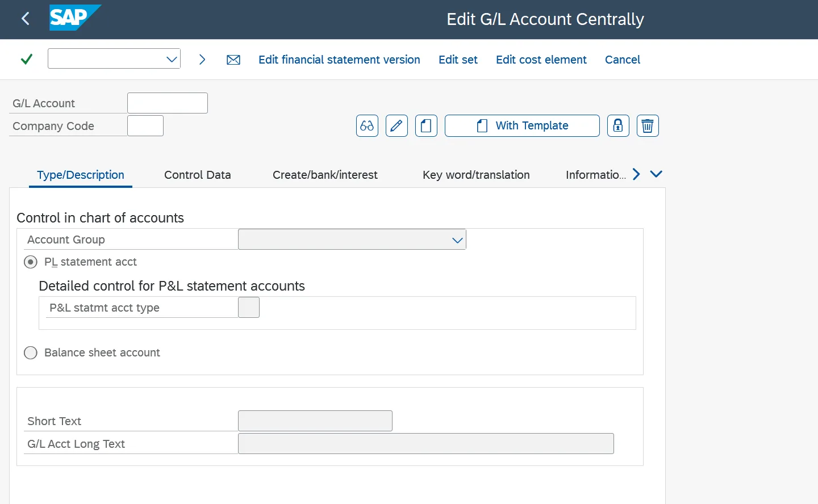Open the truncated Information tab
The width and height of the screenshot is (818, 504).
595,175
